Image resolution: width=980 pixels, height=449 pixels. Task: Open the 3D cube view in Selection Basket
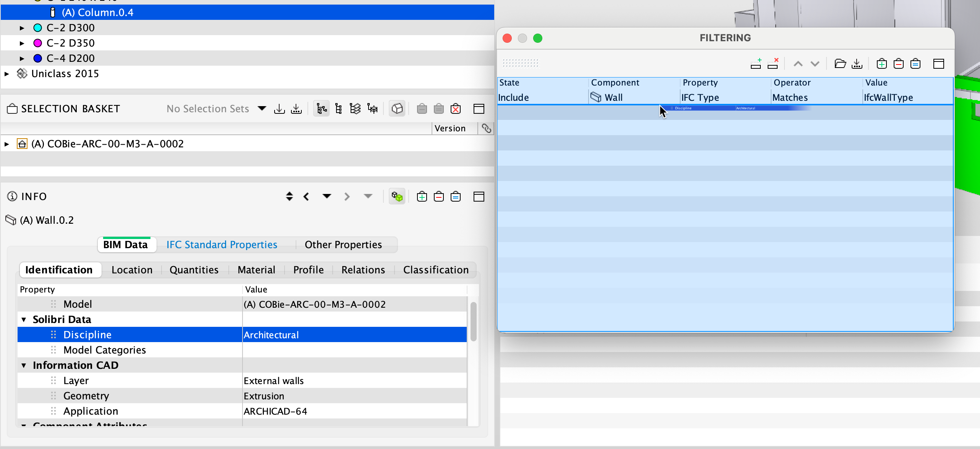(397, 108)
